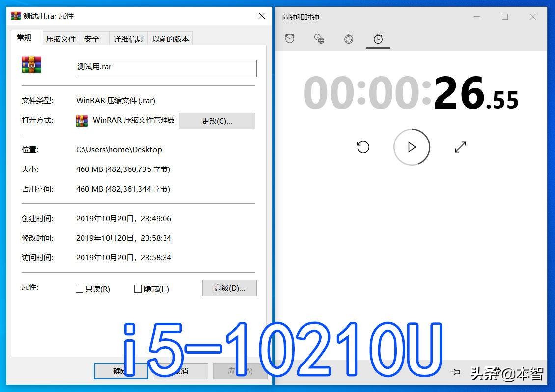Select the 安全 tab
The image size is (555, 392).
click(x=92, y=38)
